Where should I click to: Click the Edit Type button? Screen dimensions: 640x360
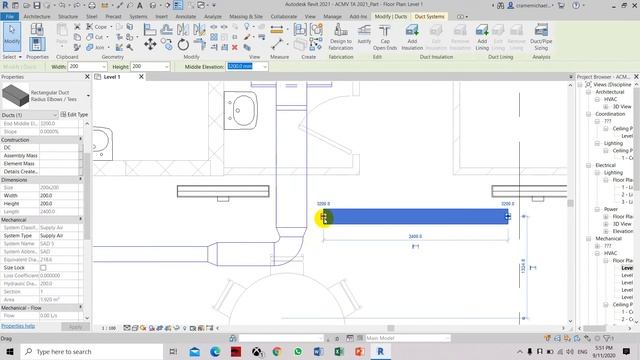click(74, 115)
